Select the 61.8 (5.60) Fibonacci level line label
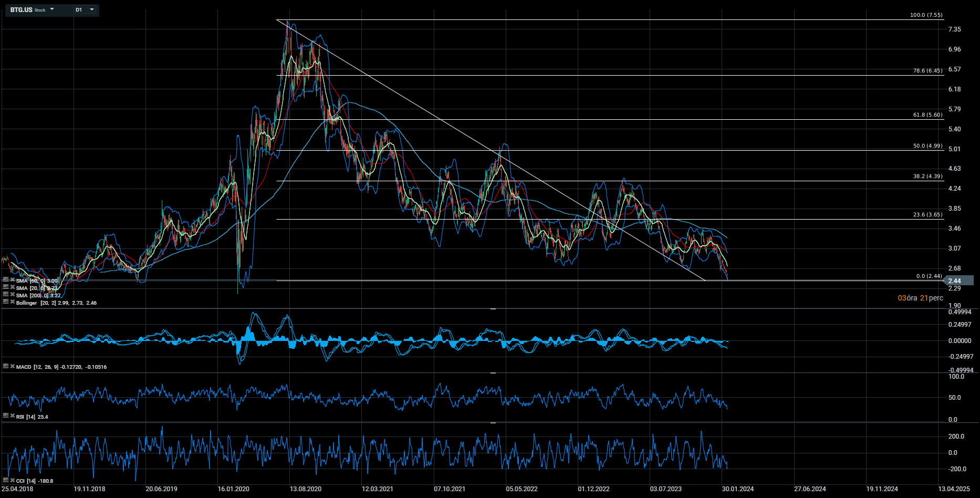 927,115
